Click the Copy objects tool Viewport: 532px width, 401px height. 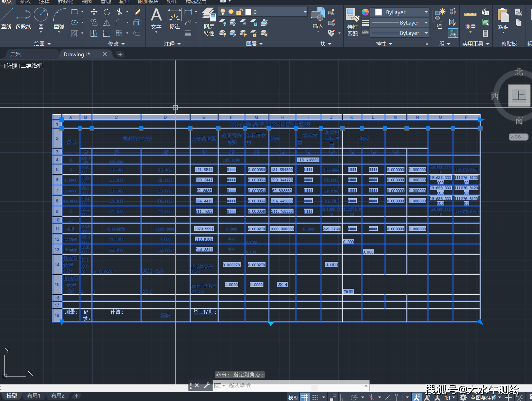[x=94, y=22]
